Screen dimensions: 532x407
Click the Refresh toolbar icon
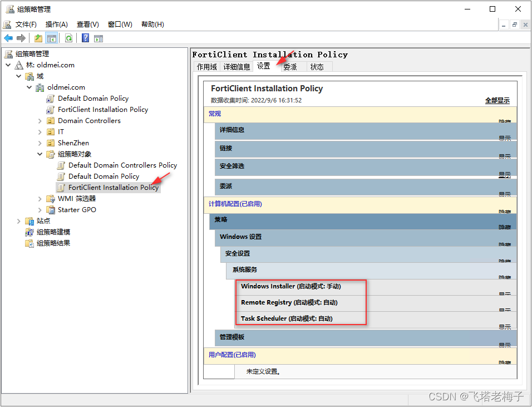coord(68,38)
